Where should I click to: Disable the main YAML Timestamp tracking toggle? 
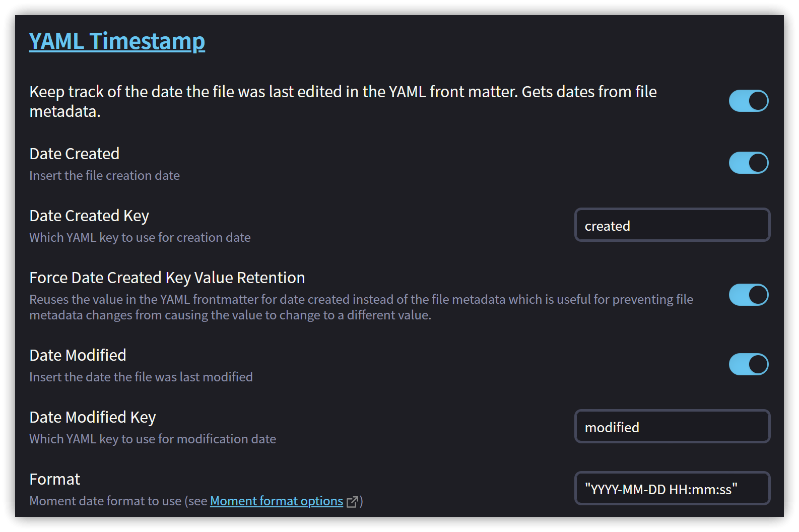coord(748,101)
